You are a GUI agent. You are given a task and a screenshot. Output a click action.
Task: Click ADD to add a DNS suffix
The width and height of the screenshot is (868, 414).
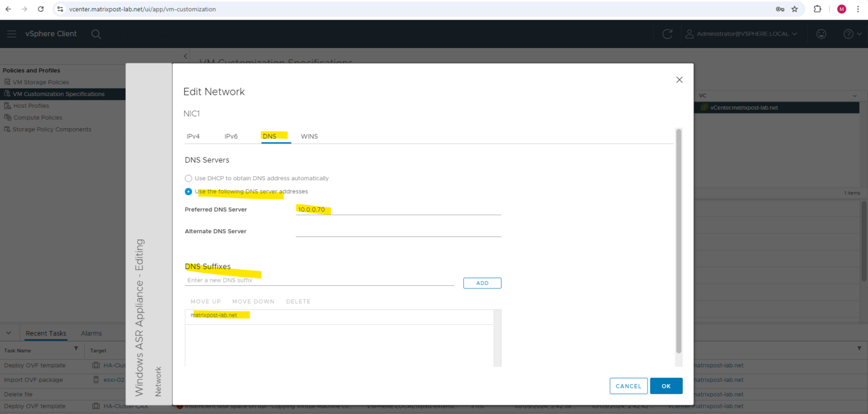(482, 282)
